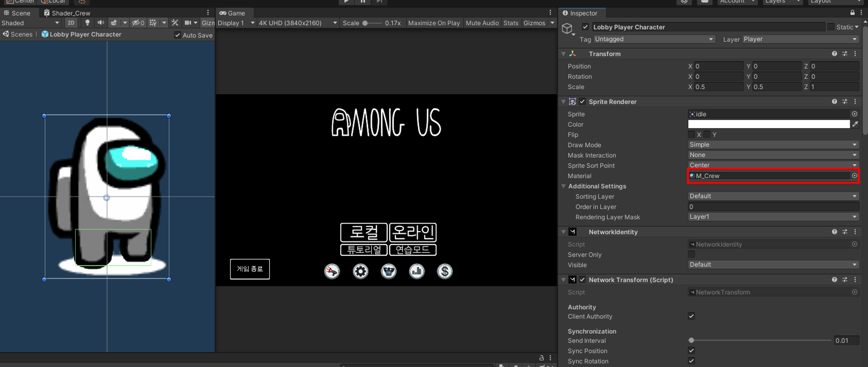Toggle scene lighting with the lightbulb icon
The width and height of the screenshot is (868, 367).
point(87,23)
